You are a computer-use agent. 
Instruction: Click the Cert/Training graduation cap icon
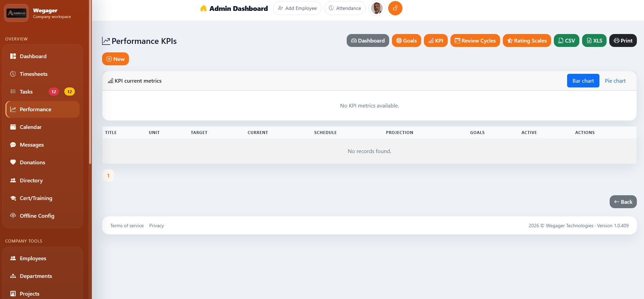[13, 198]
